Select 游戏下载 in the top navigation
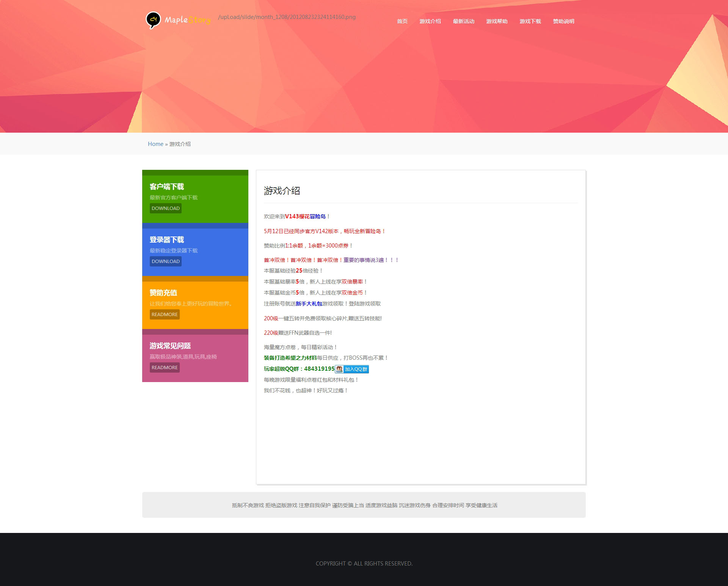Viewport: 728px width, 586px height. click(x=530, y=21)
